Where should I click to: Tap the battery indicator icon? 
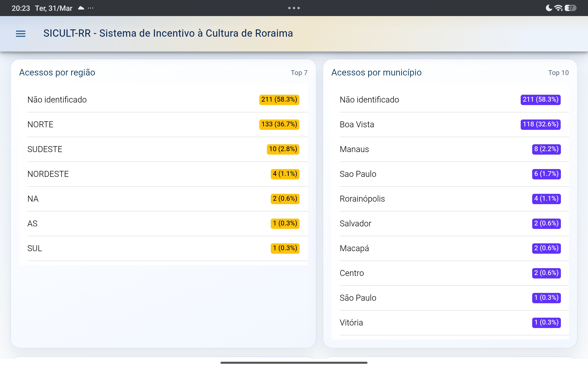(570, 8)
